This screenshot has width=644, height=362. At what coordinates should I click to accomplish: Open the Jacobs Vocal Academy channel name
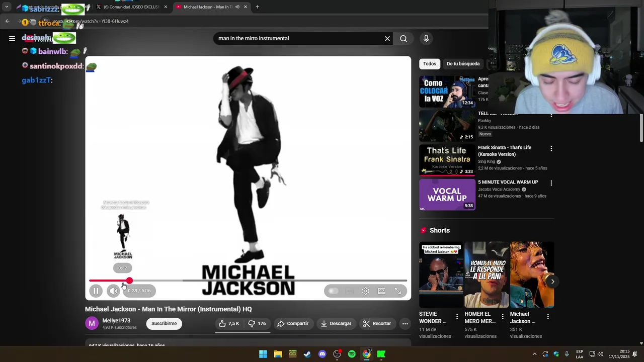click(x=499, y=190)
